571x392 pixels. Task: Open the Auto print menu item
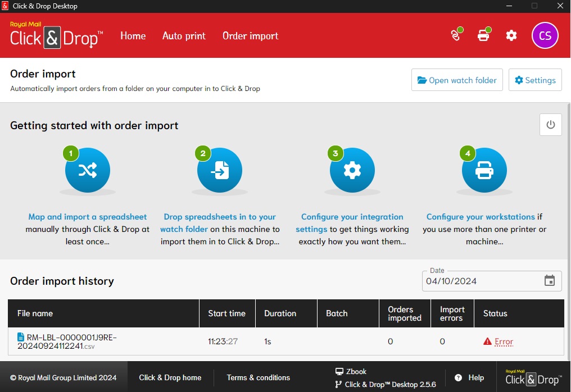pyautogui.click(x=184, y=36)
